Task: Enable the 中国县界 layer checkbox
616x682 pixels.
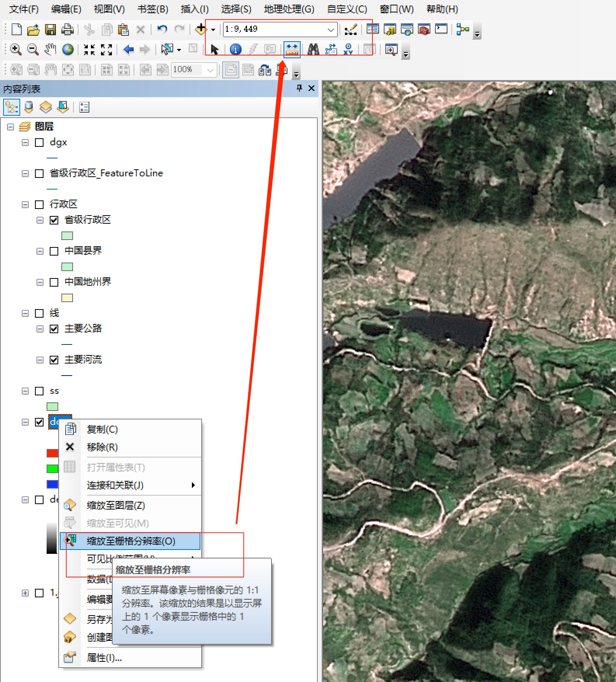Action: [54, 251]
